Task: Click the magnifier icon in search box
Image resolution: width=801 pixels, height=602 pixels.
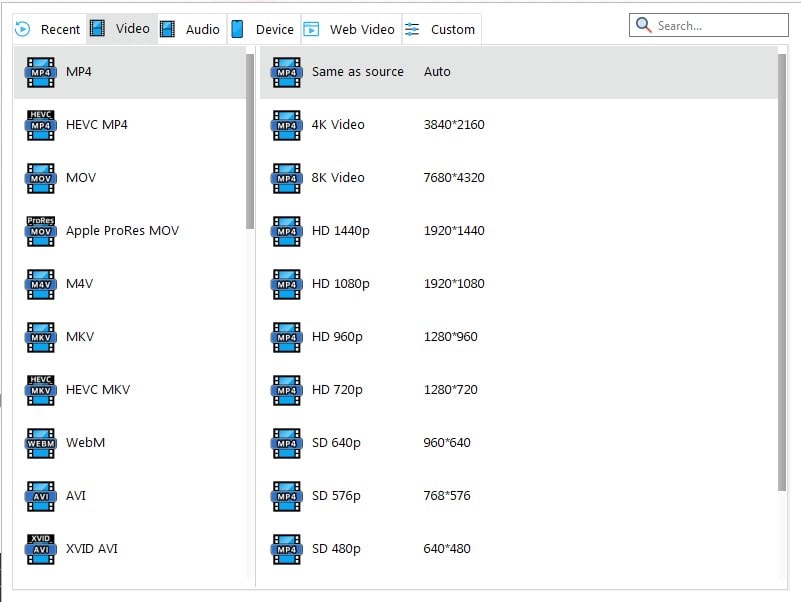Action: tap(644, 25)
